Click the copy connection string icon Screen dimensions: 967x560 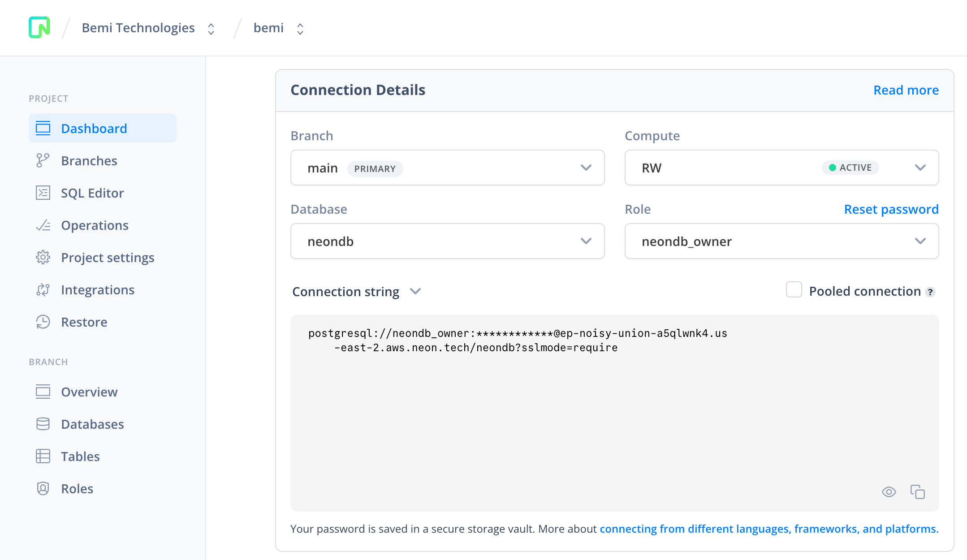pos(917,492)
